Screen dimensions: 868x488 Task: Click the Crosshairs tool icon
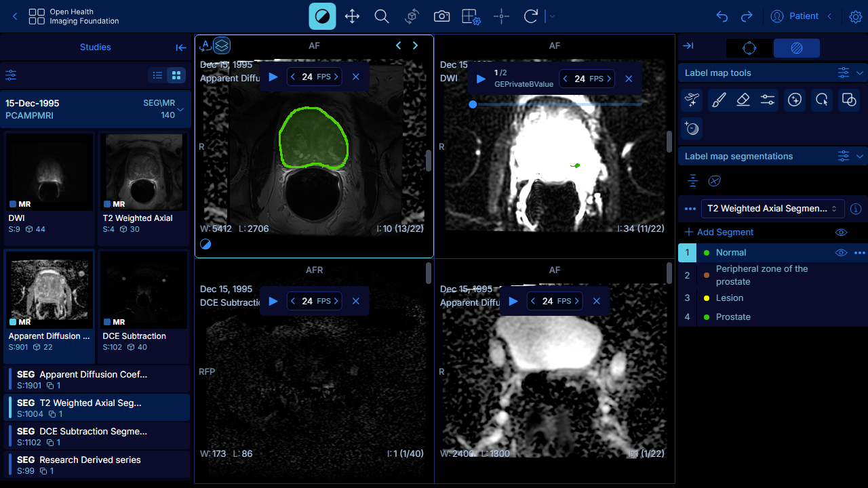[501, 16]
